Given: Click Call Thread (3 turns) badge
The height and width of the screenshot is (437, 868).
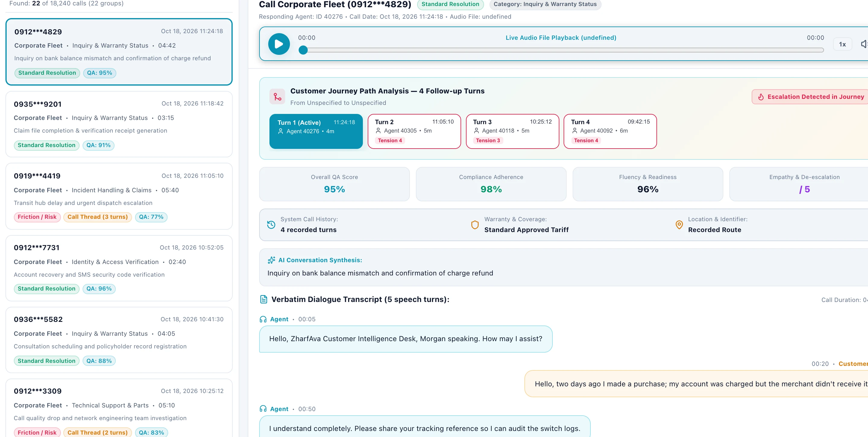Looking at the screenshot, I should [x=97, y=217].
